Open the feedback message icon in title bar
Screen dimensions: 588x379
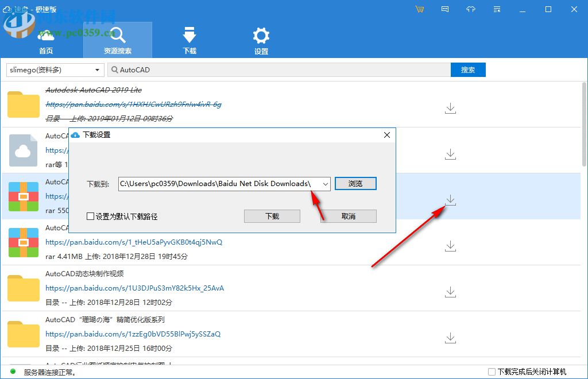(445, 9)
